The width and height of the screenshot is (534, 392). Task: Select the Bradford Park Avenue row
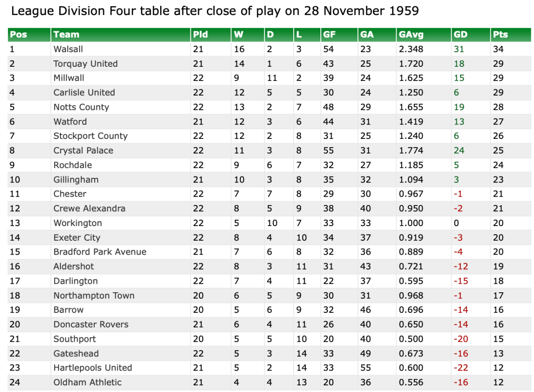(100, 252)
